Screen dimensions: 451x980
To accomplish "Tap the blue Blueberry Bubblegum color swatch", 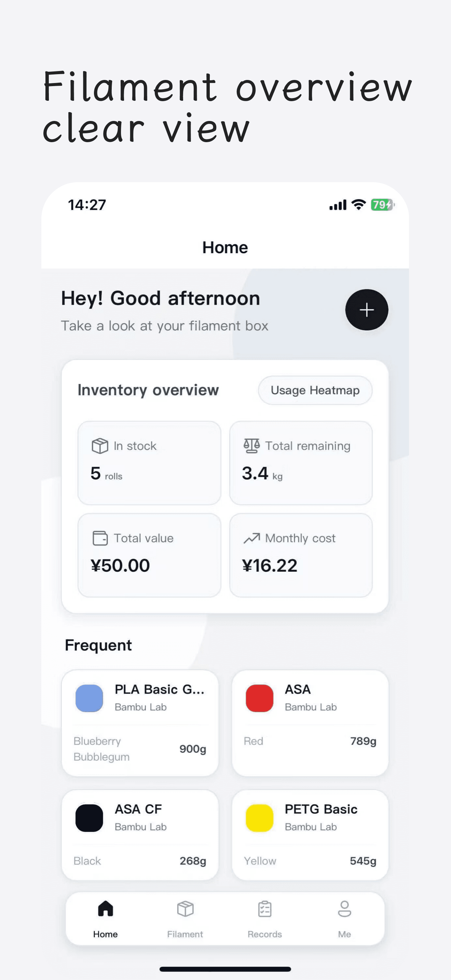I will tap(90, 698).
